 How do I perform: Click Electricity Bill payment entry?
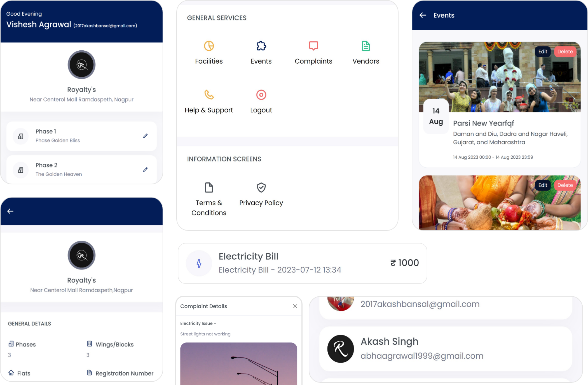pos(303,263)
